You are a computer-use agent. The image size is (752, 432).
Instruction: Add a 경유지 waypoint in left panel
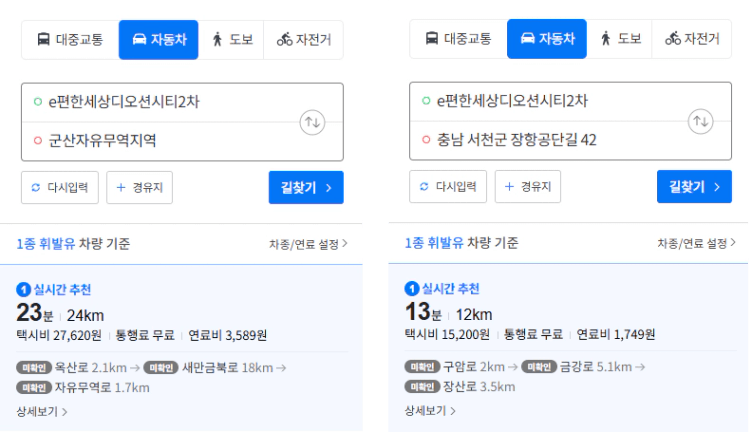(140, 187)
